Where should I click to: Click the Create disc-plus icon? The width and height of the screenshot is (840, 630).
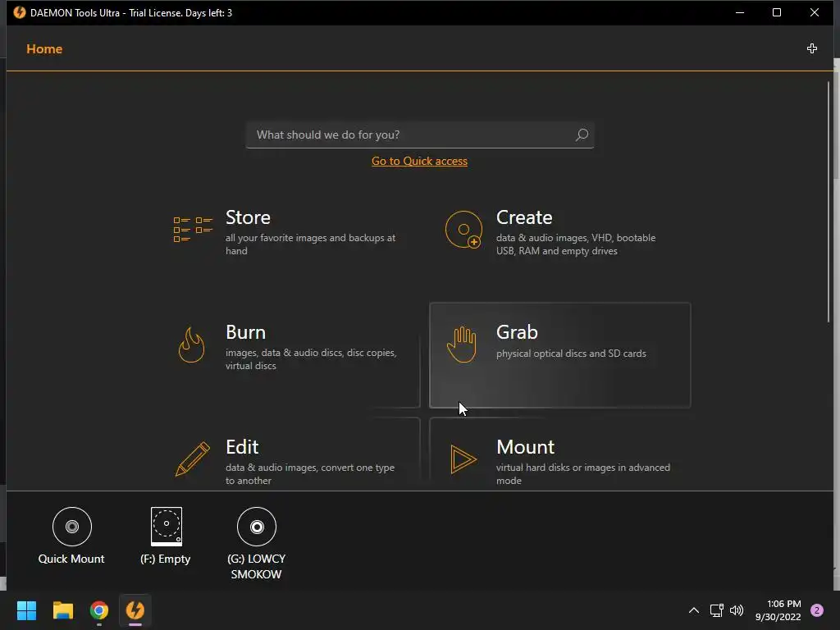pyautogui.click(x=463, y=230)
